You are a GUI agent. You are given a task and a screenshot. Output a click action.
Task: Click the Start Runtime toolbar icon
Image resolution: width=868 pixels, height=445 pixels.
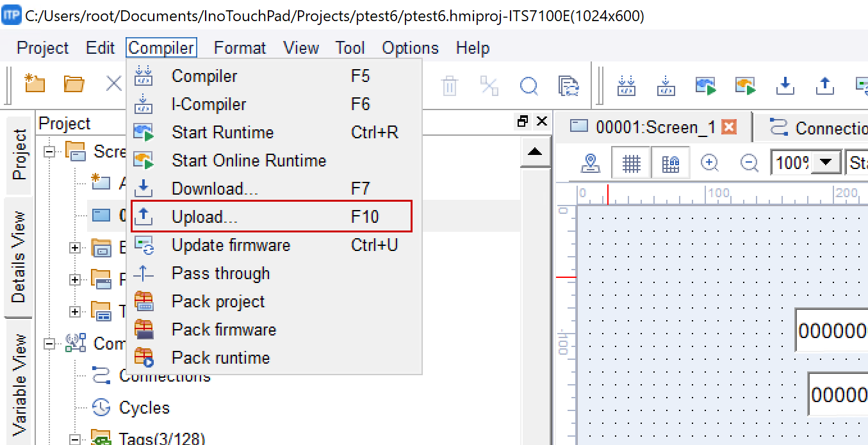coord(706,85)
